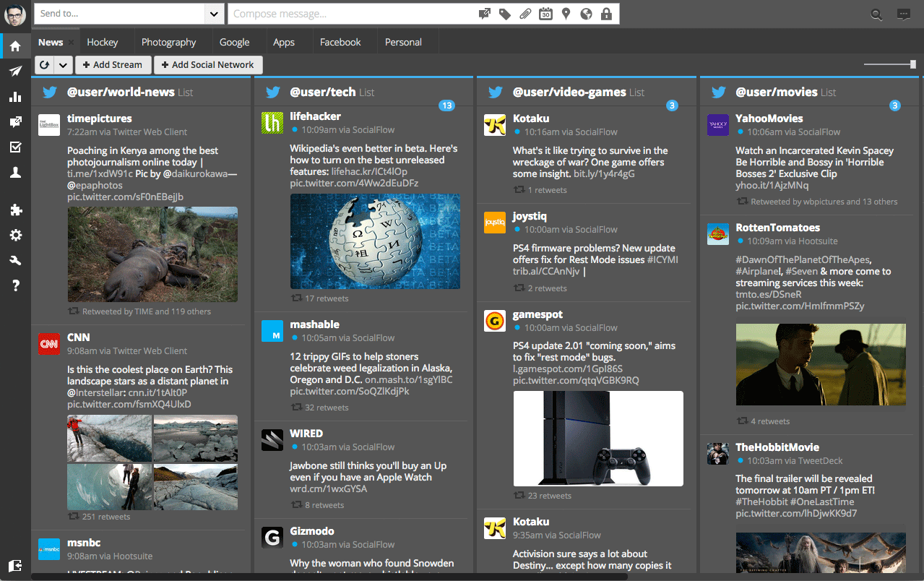The image size is (924, 581).
Task: Open the App Directory puzzle icon
Action: click(16, 210)
